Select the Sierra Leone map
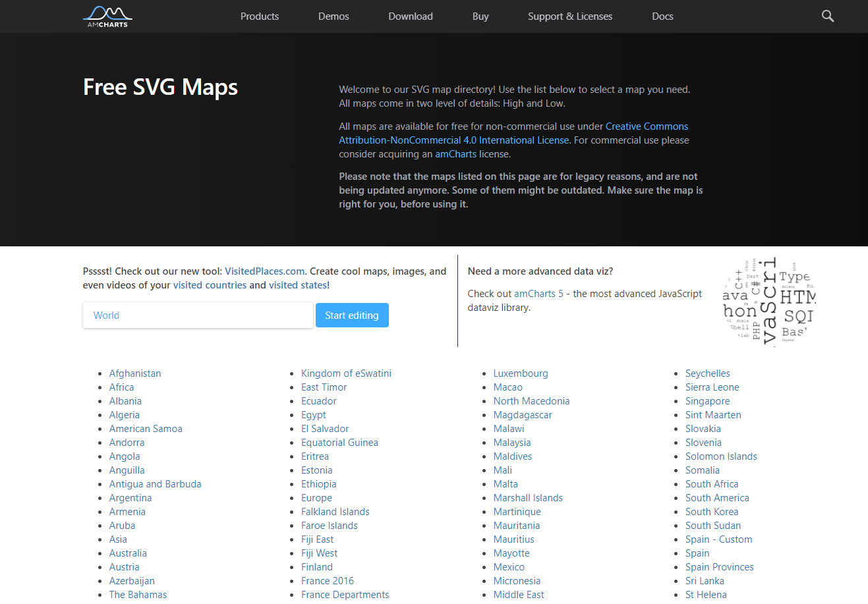The image size is (868, 604). [712, 387]
